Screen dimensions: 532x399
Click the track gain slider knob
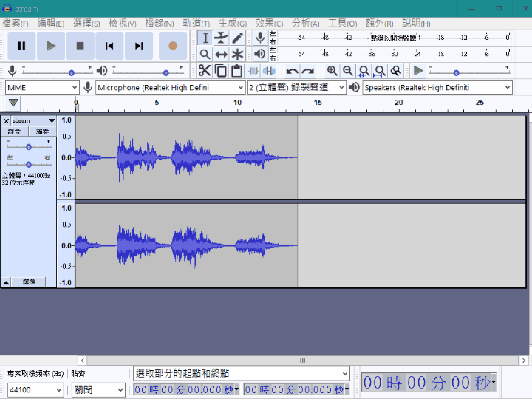(29, 146)
